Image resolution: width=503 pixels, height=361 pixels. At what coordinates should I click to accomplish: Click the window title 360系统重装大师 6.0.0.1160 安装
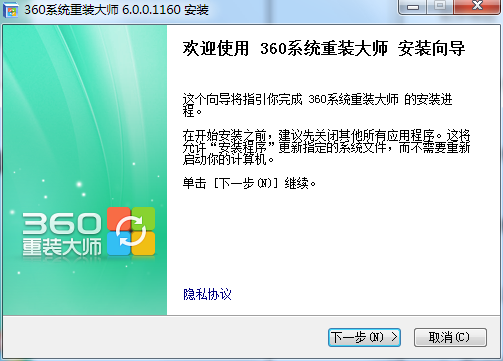pos(116,10)
